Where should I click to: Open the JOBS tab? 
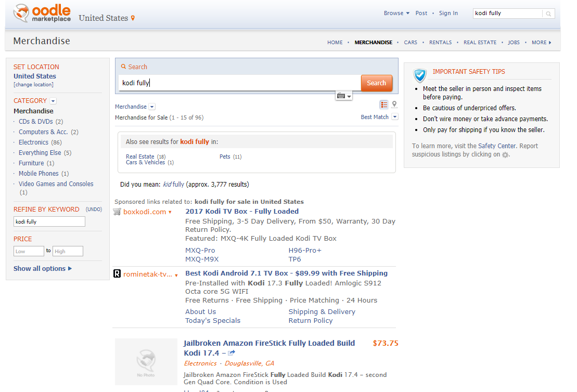[x=514, y=42]
